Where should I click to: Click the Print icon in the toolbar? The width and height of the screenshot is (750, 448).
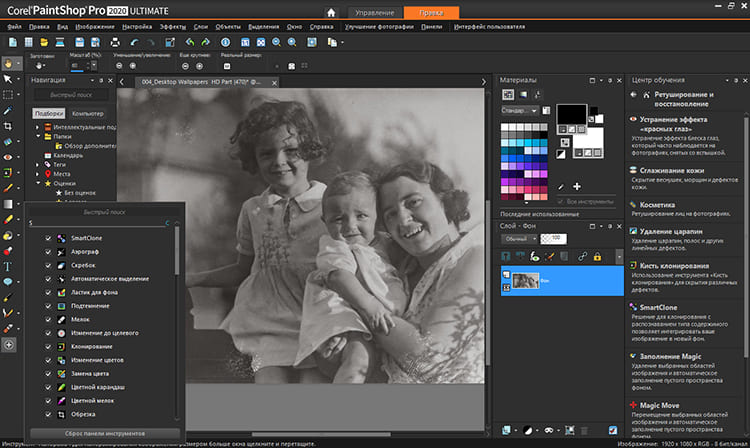click(115, 43)
